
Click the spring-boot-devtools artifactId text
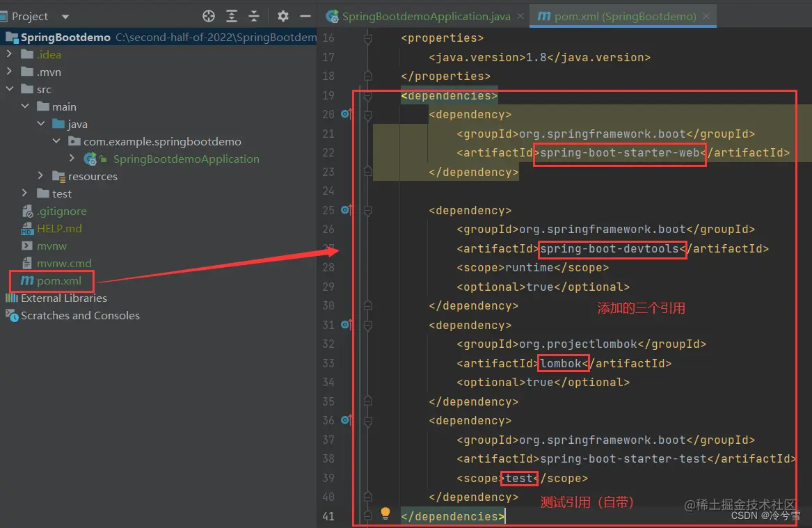(609, 249)
